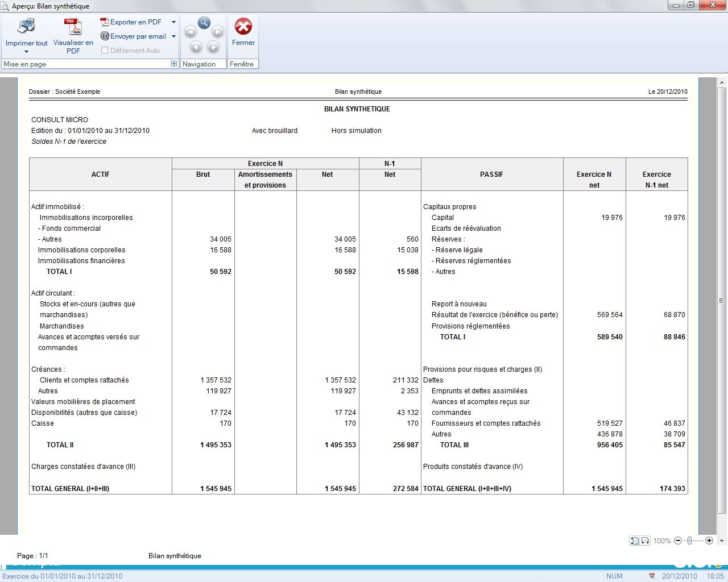The width and height of the screenshot is (728, 582).
Task: Click Envoyer par email button
Action: tap(133, 36)
